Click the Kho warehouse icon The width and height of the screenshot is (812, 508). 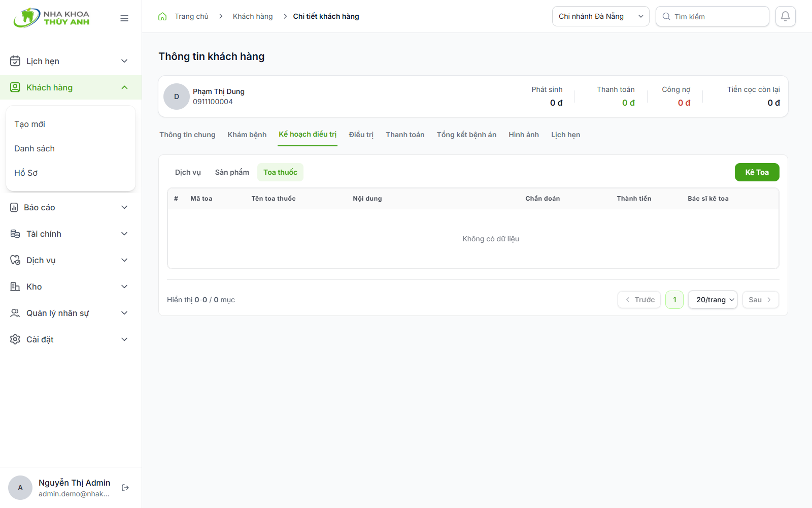pyautogui.click(x=15, y=287)
